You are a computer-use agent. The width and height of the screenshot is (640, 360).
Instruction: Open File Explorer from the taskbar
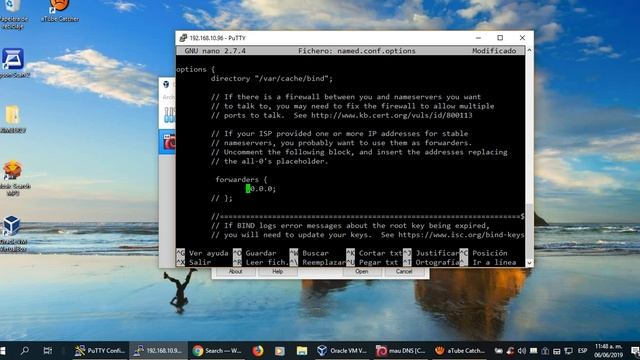pyautogui.click(x=302, y=351)
